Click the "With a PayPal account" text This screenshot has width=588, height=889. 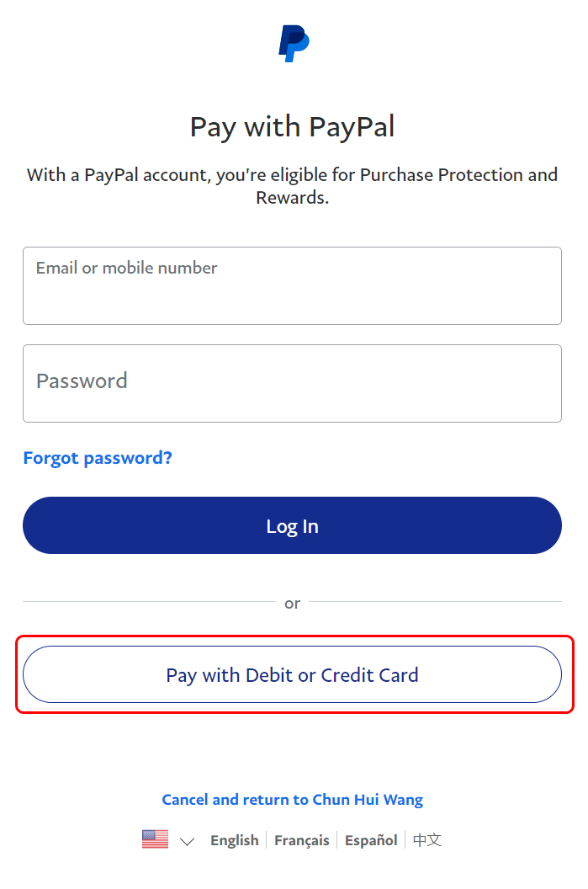coord(117,175)
